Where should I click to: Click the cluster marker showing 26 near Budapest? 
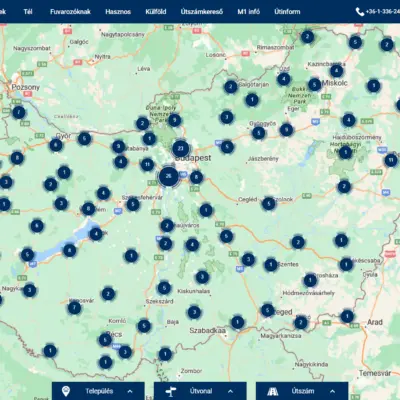click(x=168, y=176)
